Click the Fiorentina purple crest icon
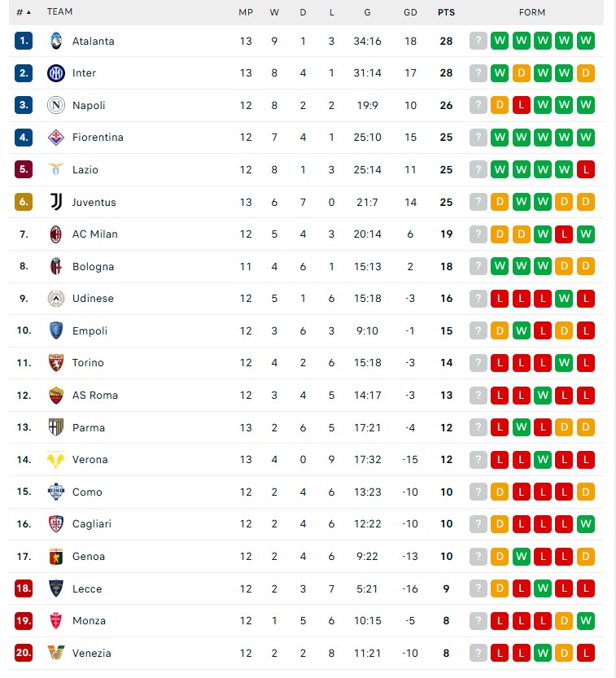 56,138
